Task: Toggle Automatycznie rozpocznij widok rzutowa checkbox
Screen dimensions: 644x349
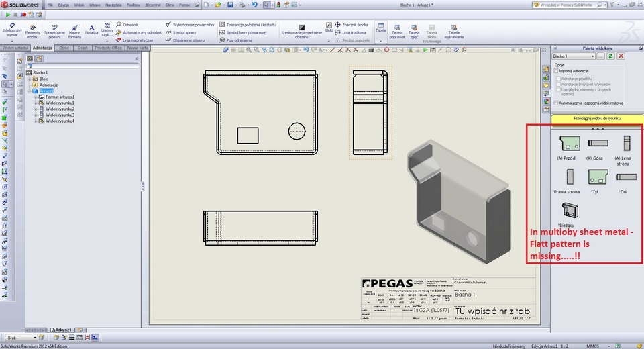Action: 557,103
